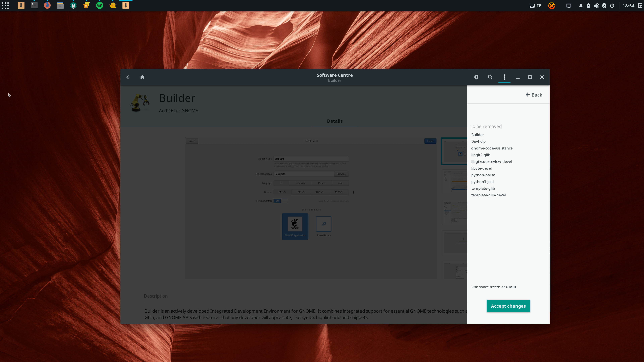Select 'libvte-devel' entry

[x=481, y=168]
